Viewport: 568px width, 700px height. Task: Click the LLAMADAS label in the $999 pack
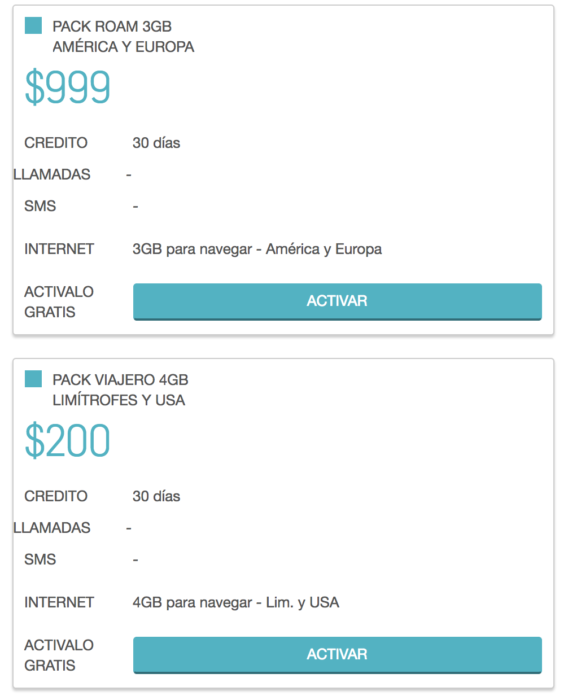(52, 174)
